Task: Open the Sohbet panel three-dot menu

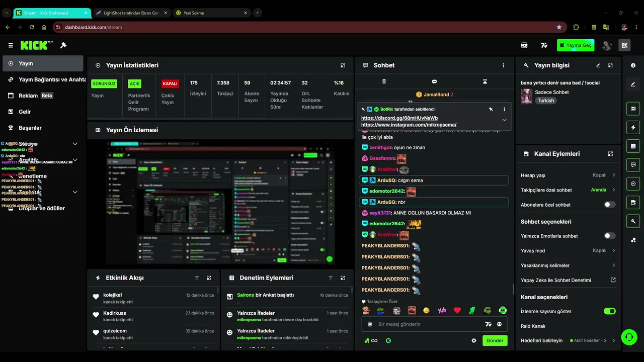Action: [503, 65]
